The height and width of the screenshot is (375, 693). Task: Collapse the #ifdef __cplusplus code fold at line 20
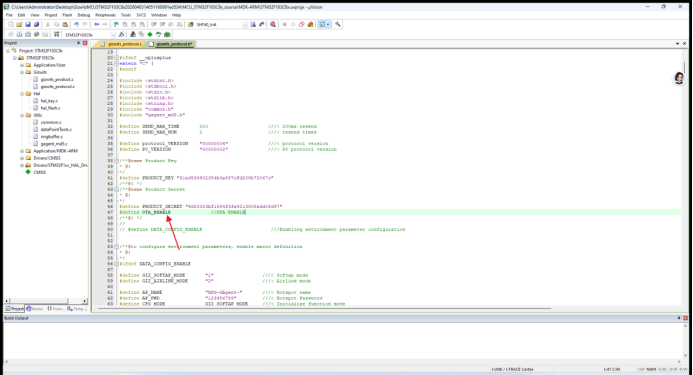tap(117, 57)
